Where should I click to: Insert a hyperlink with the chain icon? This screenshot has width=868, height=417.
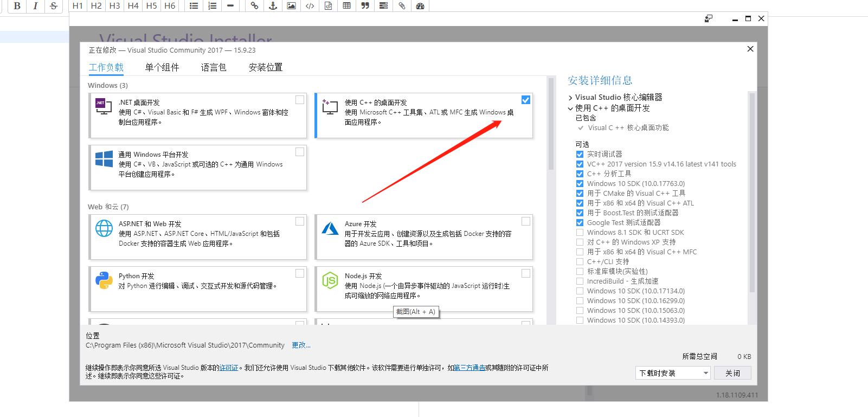coord(254,6)
